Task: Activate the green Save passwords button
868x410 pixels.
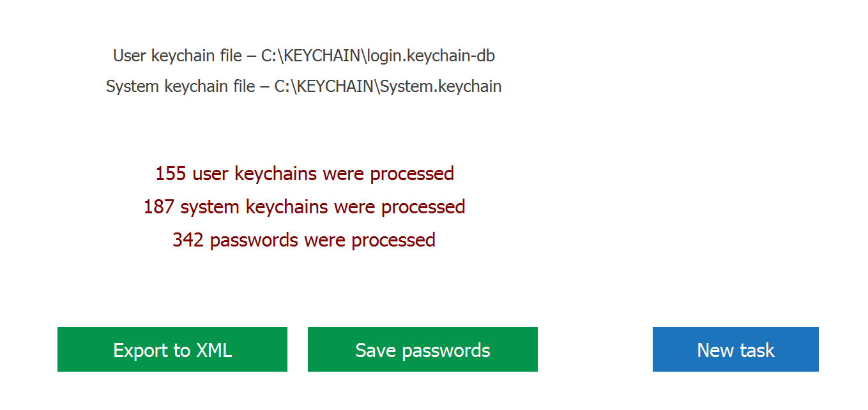Action: [x=422, y=349]
